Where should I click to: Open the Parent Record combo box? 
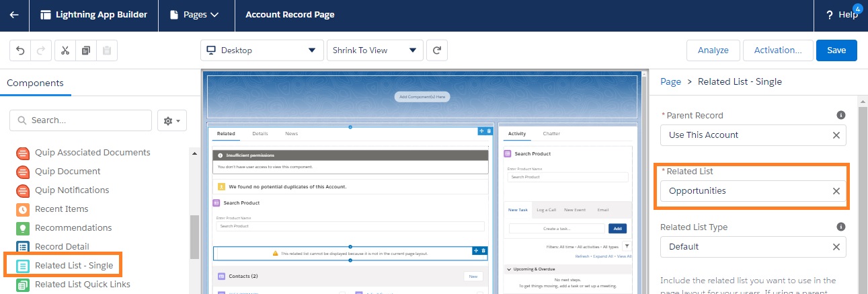point(753,135)
